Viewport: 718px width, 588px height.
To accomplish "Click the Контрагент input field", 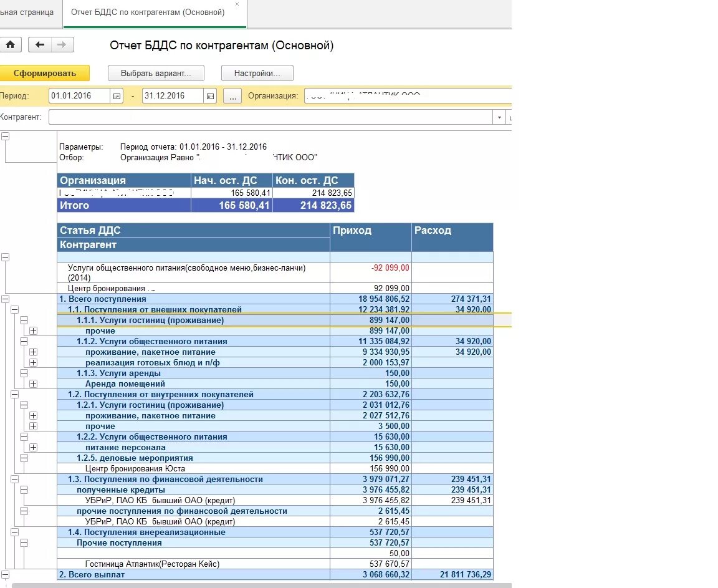I will click(270, 117).
